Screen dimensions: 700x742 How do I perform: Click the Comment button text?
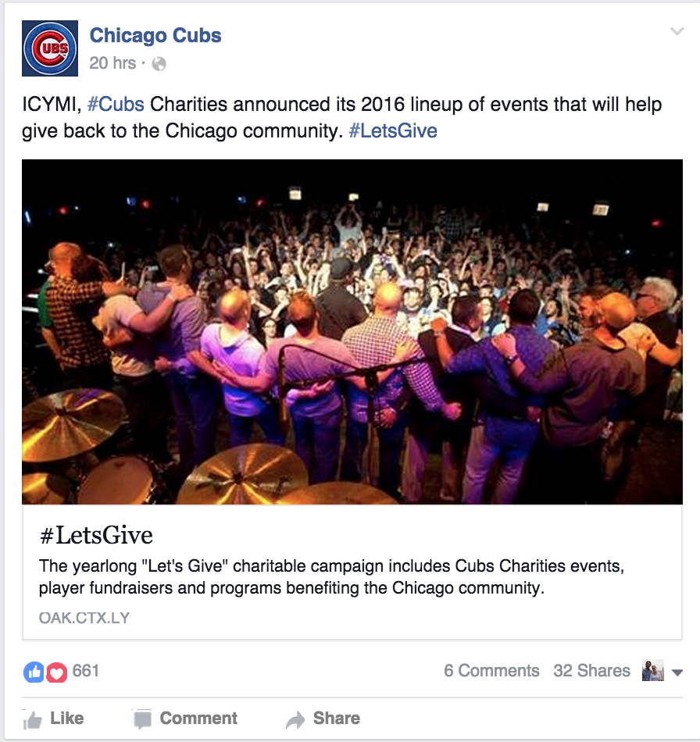point(198,718)
